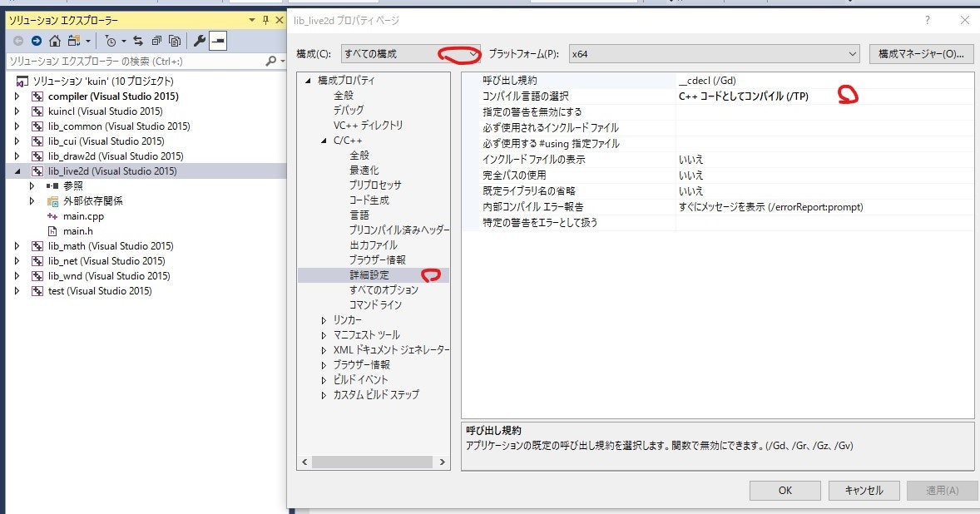The width and height of the screenshot is (980, 514).
Task: Expand the マニフェスト ツール category
Action: click(x=324, y=334)
